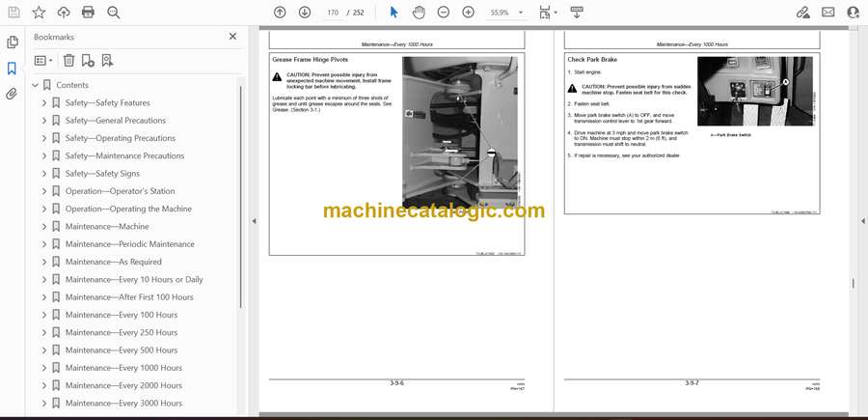
Task: Click the Print file icon
Action: tap(88, 13)
